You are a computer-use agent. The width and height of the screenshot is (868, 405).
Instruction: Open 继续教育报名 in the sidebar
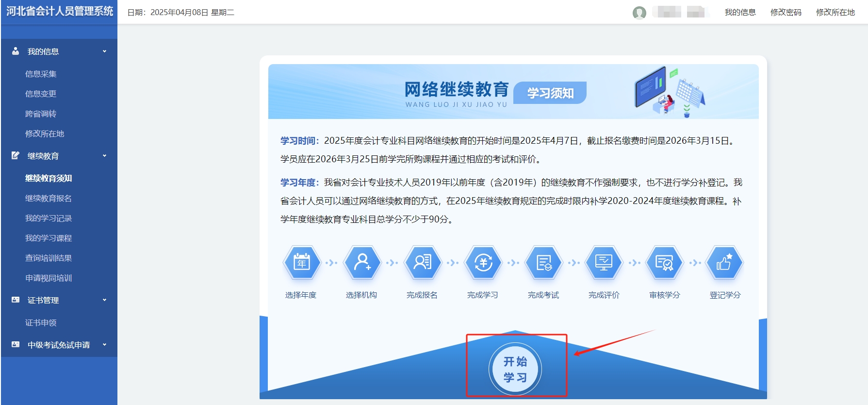[x=49, y=198]
